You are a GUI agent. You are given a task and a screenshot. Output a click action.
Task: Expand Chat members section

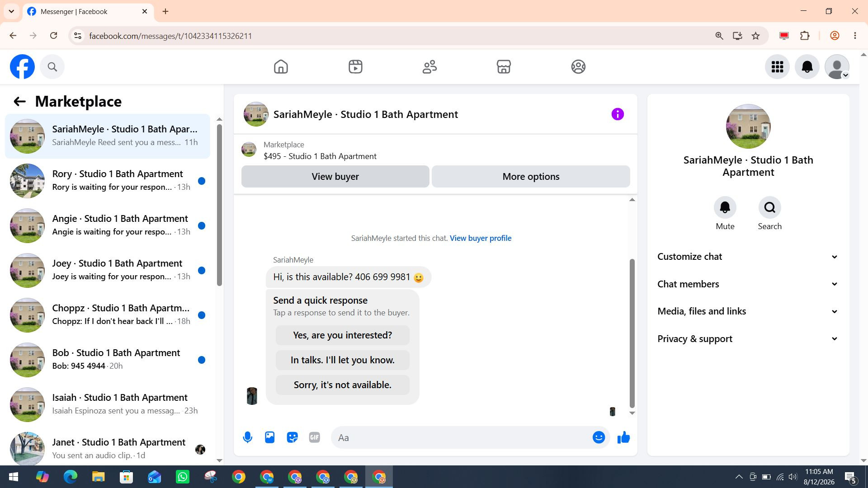[x=748, y=284]
